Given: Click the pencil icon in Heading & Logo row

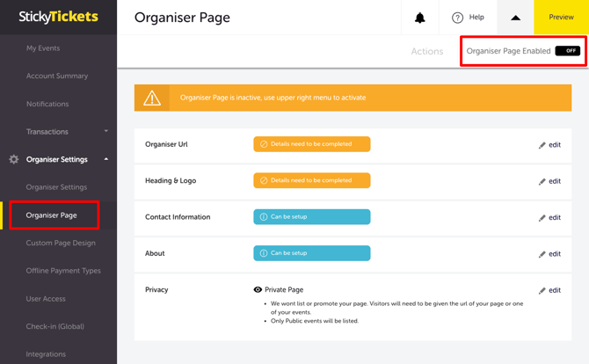Looking at the screenshot, I should [x=542, y=182].
